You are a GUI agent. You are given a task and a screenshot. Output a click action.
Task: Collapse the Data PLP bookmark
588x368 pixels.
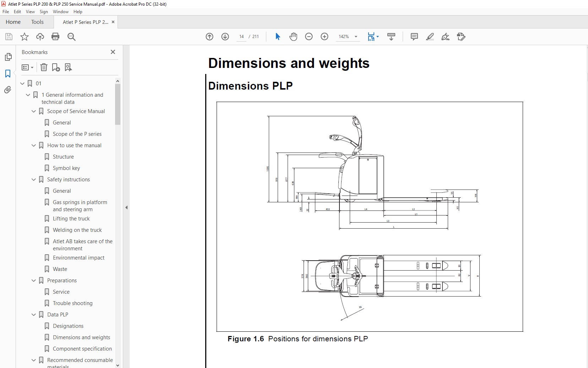(34, 315)
